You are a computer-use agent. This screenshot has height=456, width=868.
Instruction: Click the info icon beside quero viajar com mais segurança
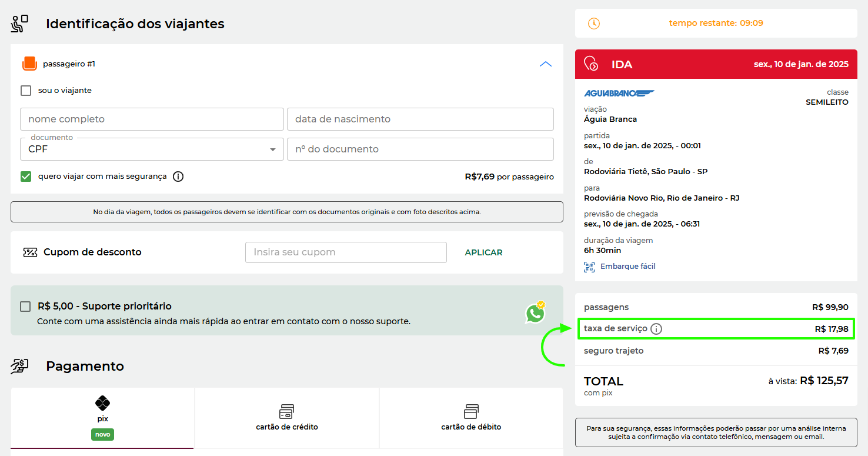tap(178, 176)
